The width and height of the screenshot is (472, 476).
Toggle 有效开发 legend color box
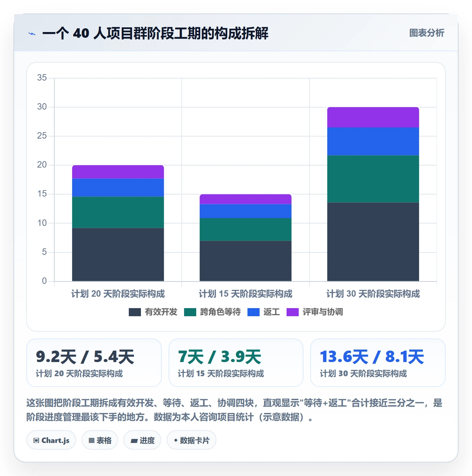pos(135,312)
